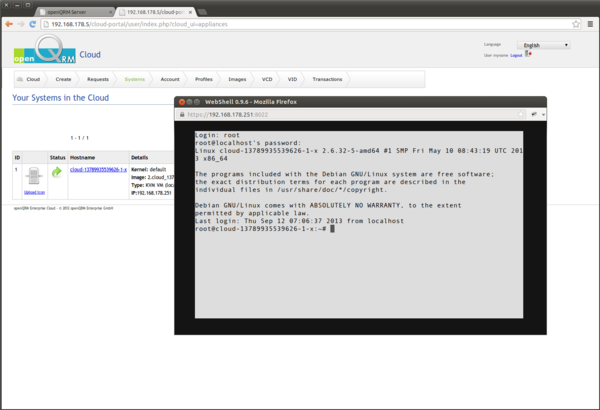Viewport: 600px width, 410px height.
Task: Click the page icon in Chrome address bar
Action: [46, 24]
